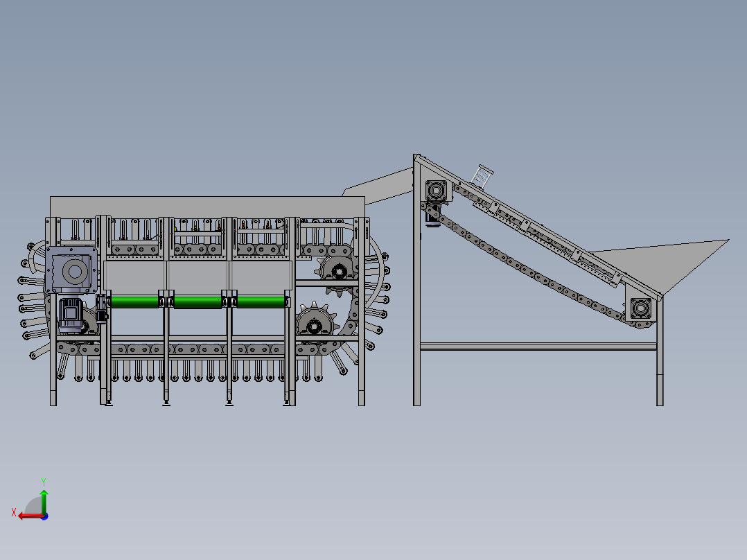
Task: Select the tall left leg of the inclined conveyor frame
Action: click(417, 280)
